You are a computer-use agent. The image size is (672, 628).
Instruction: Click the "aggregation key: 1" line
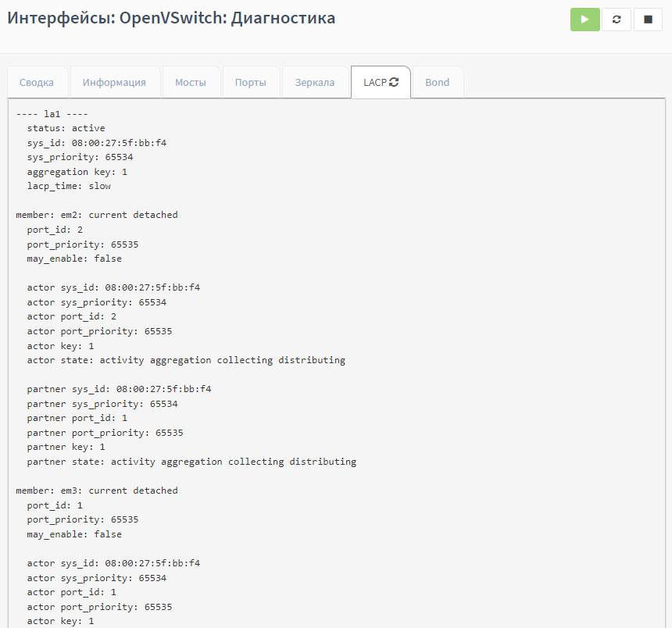click(x=77, y=171)
